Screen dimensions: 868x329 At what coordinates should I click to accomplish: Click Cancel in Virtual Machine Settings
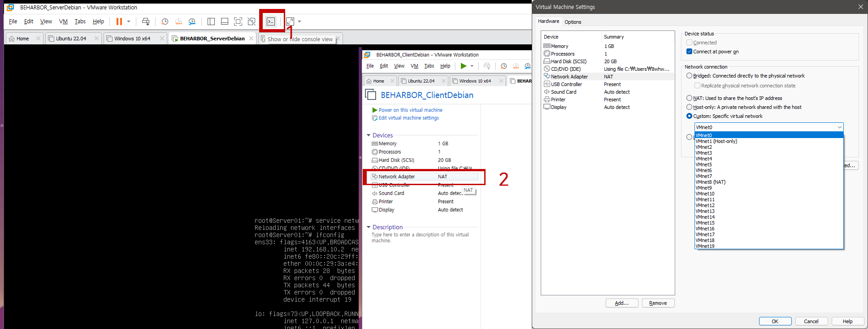point(812,321)
